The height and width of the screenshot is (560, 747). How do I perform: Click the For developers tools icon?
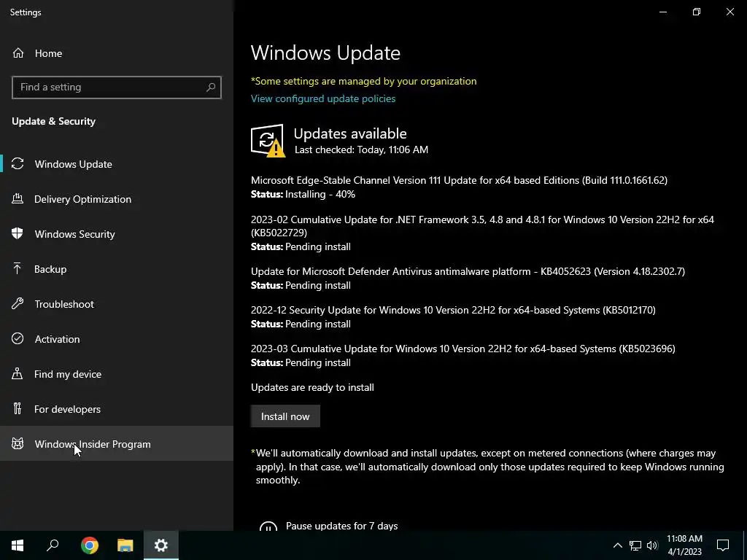point(18,408)
